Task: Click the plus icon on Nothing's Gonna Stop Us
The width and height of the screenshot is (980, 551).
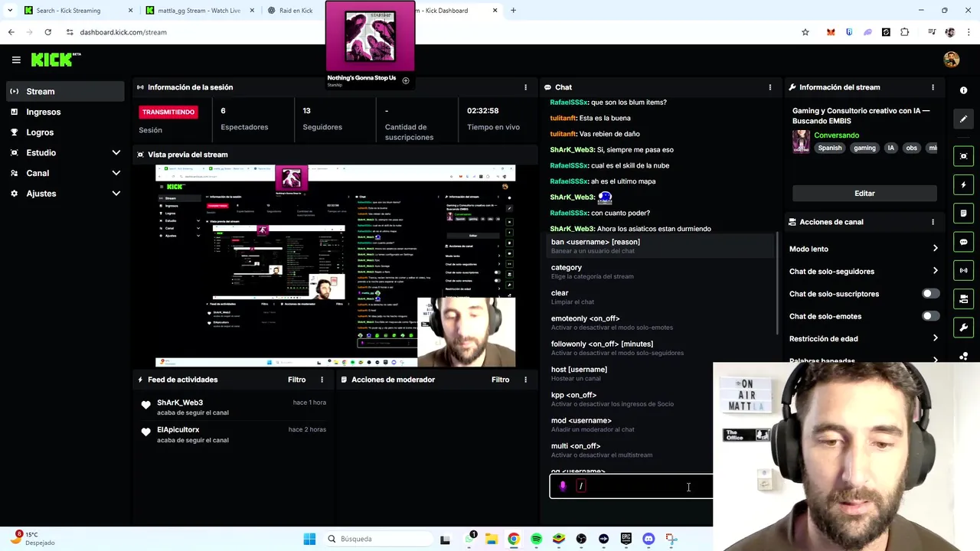Action: coord(406,80)
